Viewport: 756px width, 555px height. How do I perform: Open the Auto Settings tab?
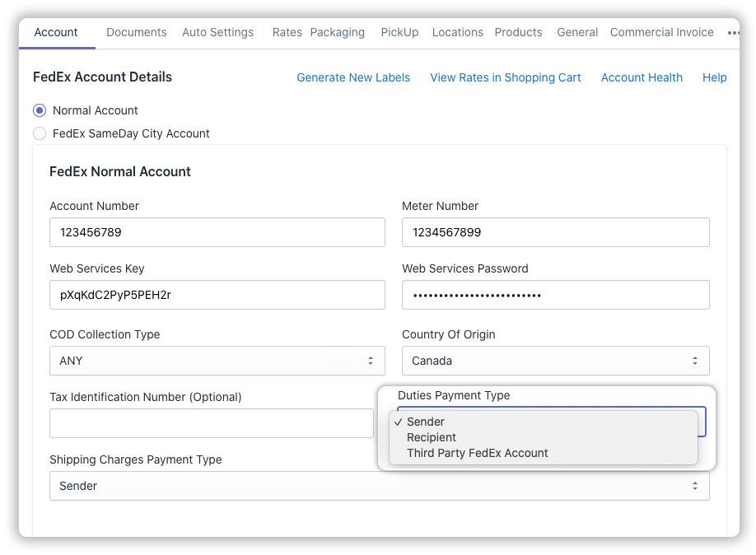(218, 32)
